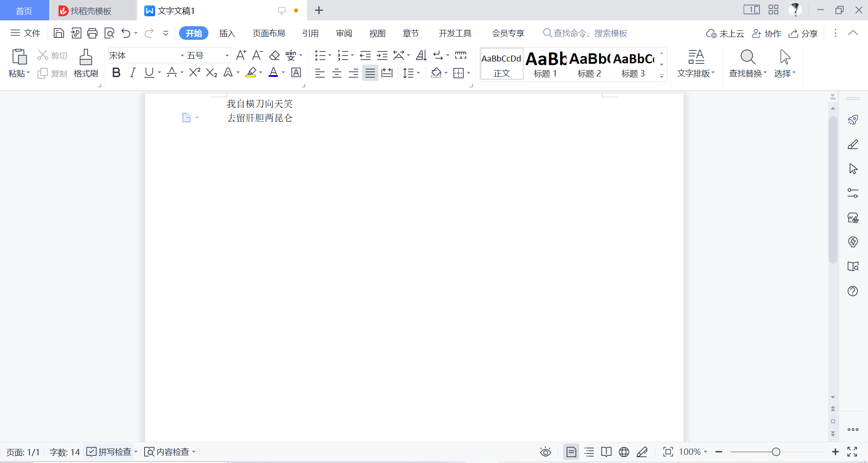Switch to the 插入 (Insert) tab

[227, 33]
